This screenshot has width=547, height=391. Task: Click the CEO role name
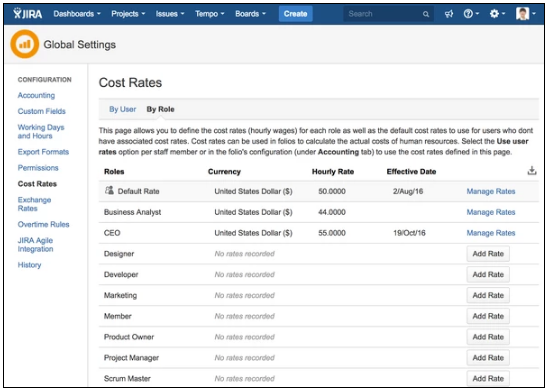coord(112,233)
